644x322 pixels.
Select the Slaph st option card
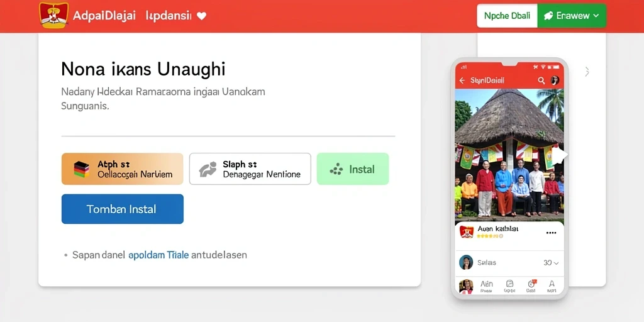pos(250,169)
